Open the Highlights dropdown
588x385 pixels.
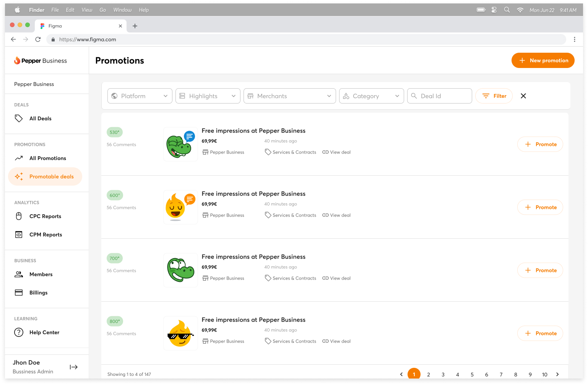pyautogui.click(x=208, y=96)
